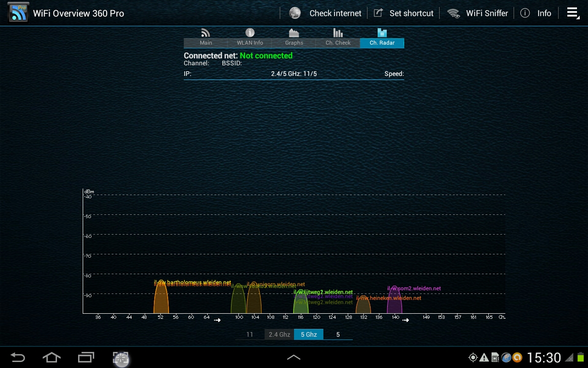Tap the Set shortcut share icon
This screenshot has height=368, width=588.
[x=378, y=13]
